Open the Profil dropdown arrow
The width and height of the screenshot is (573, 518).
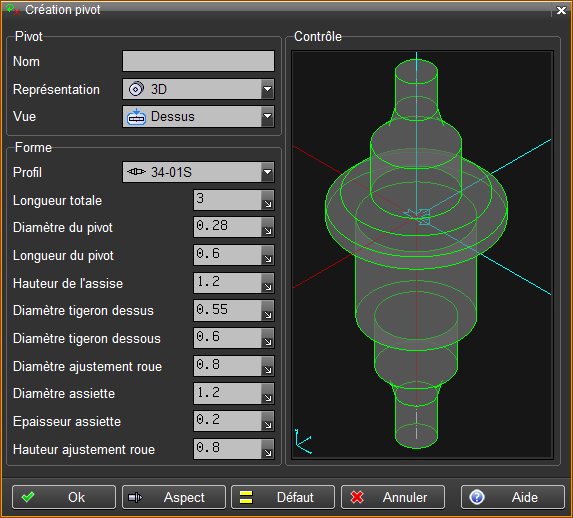(267, 172)
